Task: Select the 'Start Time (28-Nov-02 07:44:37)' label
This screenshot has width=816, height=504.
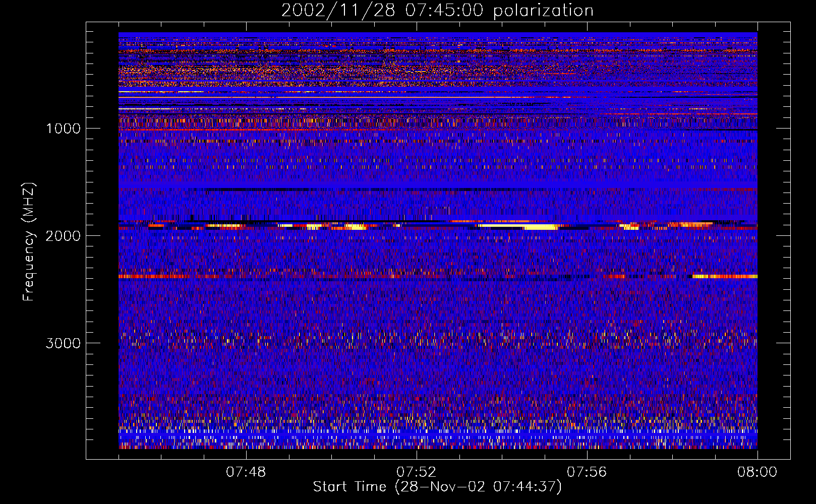Action: click(x=437, y=487)
